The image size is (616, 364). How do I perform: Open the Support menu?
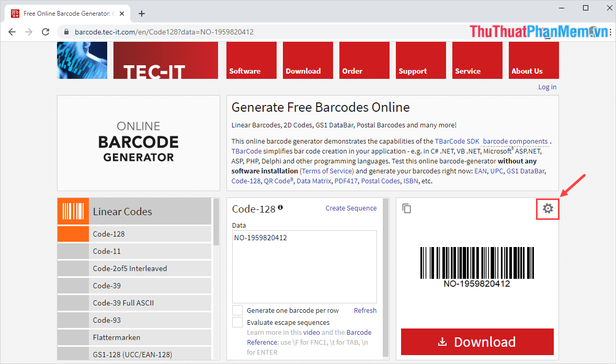(x=421, y=60)
